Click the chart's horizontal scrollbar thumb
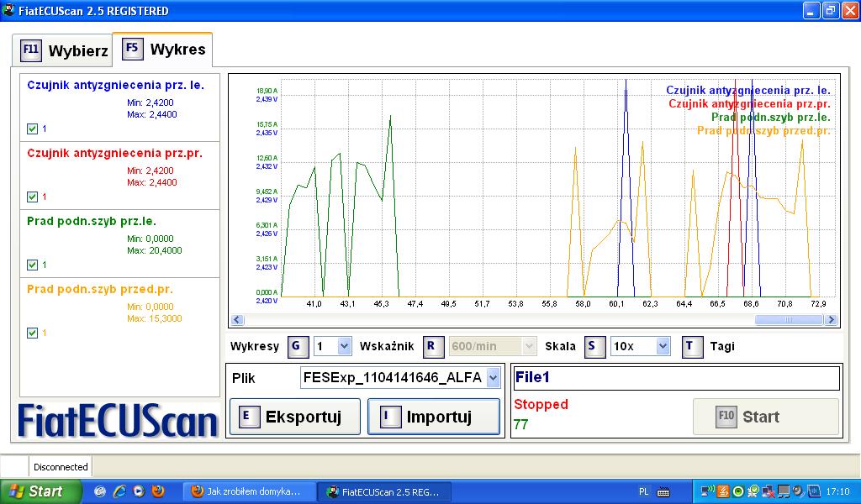This screenshot has width=861, height=504. [x=789, y=320]
